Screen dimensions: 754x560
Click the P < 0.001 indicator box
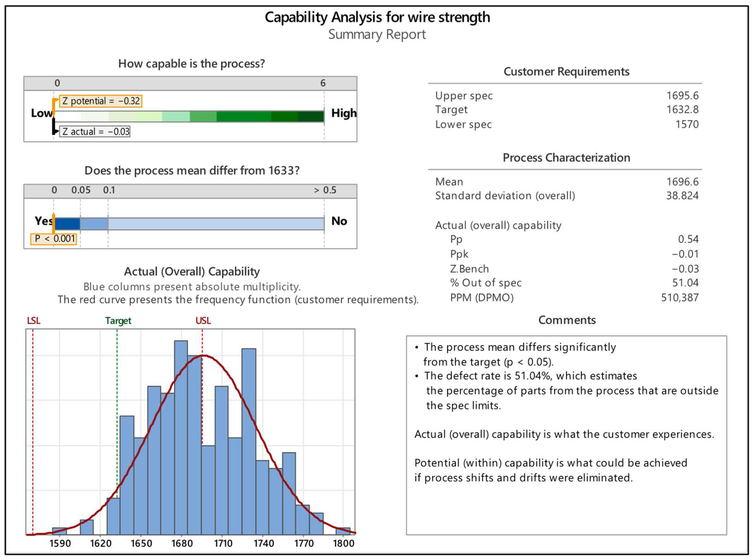[53, 239]
